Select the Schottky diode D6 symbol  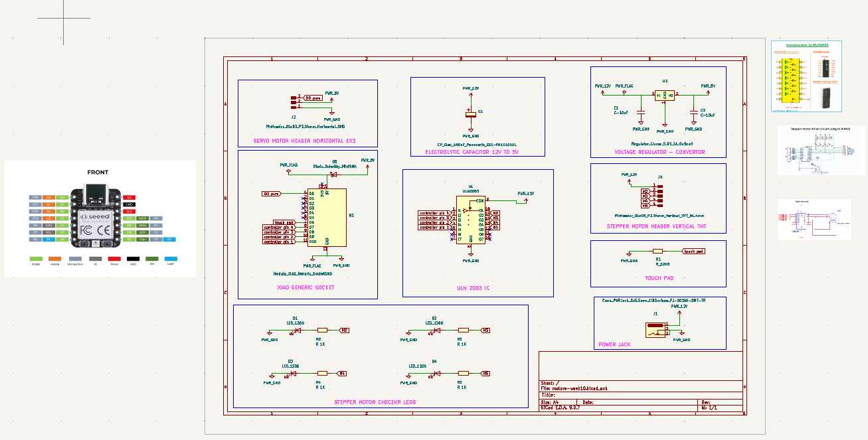(333, 175)
